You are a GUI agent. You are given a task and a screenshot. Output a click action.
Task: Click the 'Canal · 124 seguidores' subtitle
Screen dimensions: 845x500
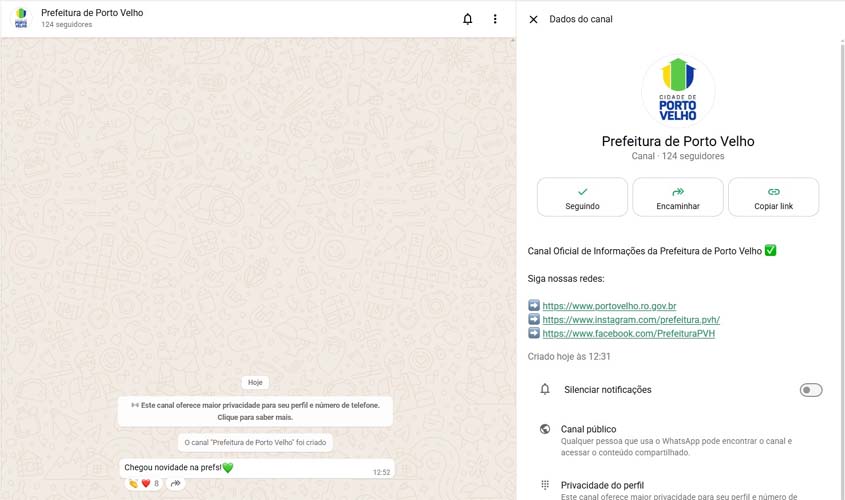tap(678, 156)
